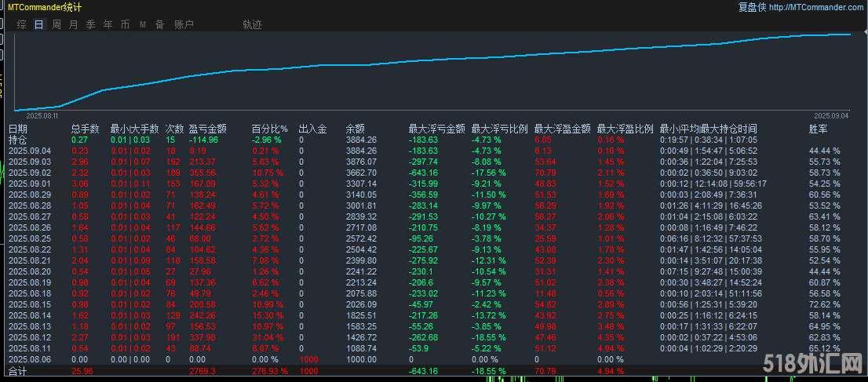
Task: Click floating profit value 53.64
Action: click(545, 162)
